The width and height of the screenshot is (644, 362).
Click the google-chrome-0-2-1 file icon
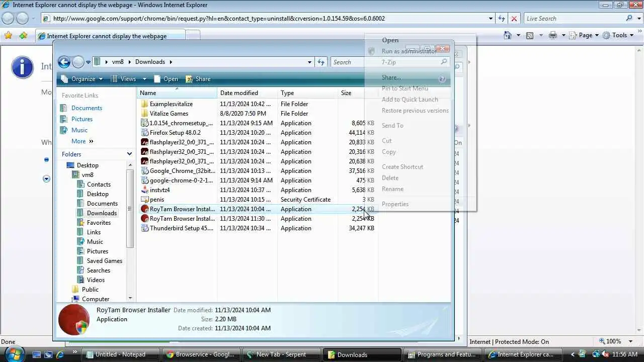(x=144, y=180)
